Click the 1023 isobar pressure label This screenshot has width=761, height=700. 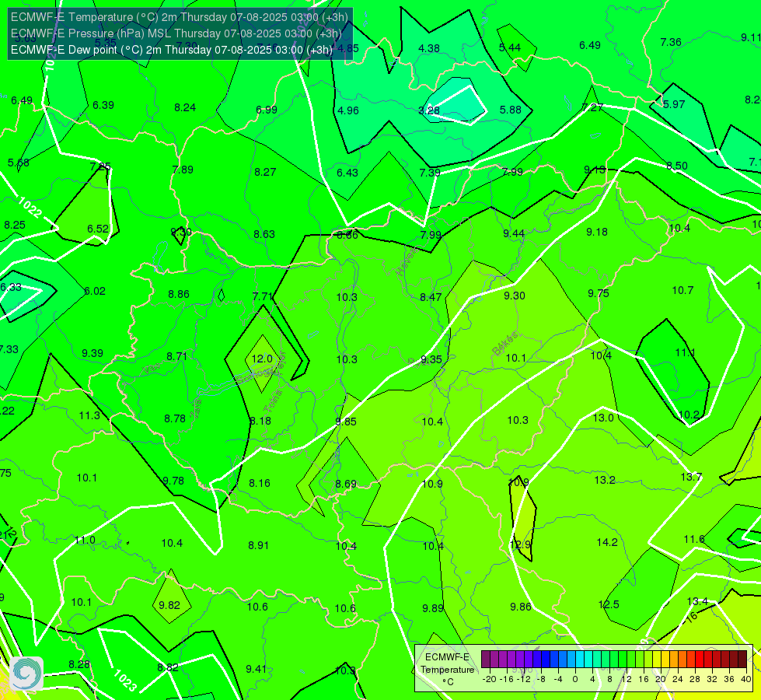pyautogui.click(x=125, y=681)
